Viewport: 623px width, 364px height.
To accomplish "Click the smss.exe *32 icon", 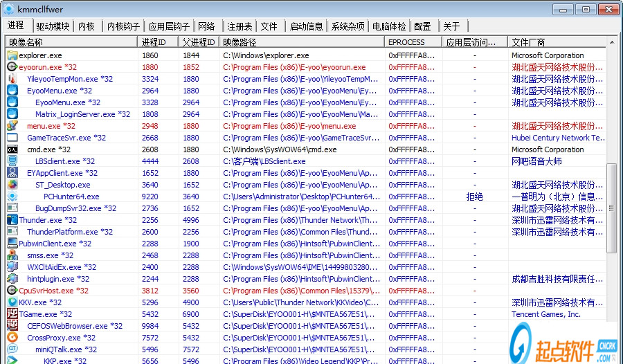I will 12,255.
